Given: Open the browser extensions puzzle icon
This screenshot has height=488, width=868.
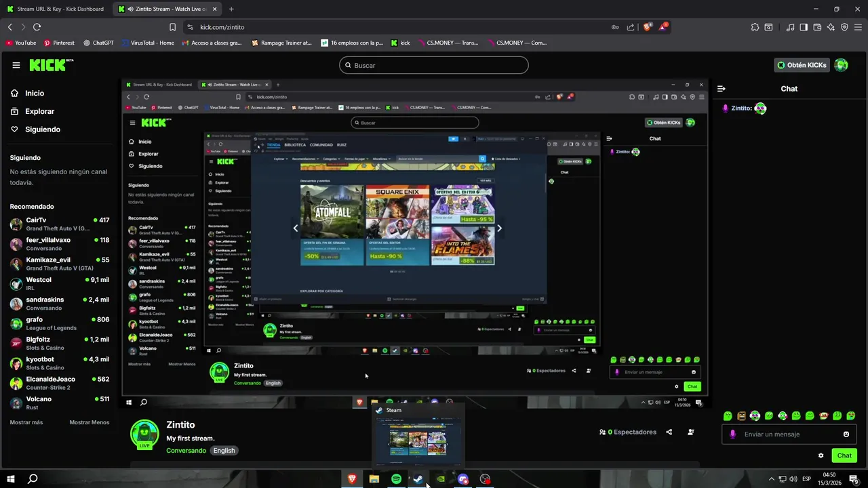Looking at the screenshot, I should [x=755, y=27].
